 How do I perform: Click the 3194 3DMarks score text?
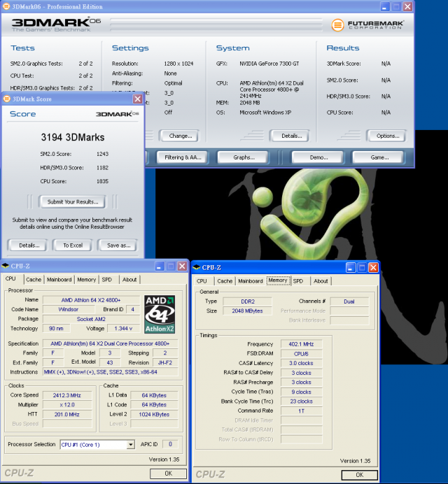[x=73, y=137]
